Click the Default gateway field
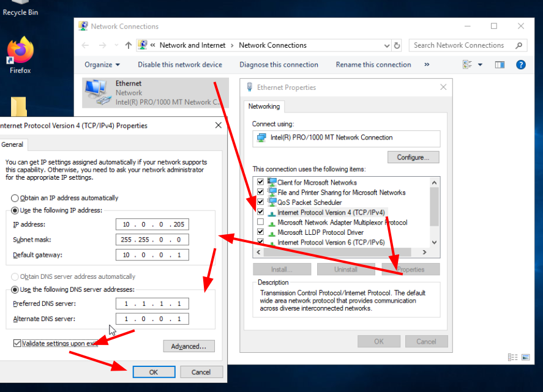The height and width of the screenshot is (392, 543). [152, 254]
